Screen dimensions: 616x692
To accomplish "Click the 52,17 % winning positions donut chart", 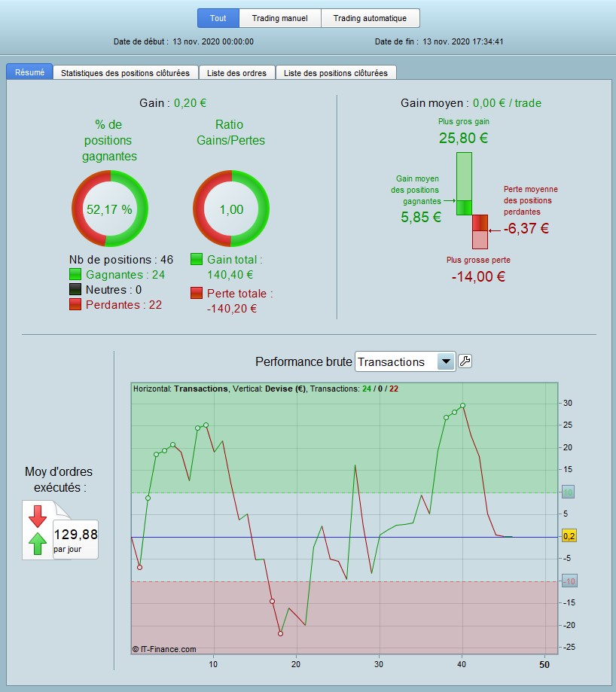I will pos(110,209).
